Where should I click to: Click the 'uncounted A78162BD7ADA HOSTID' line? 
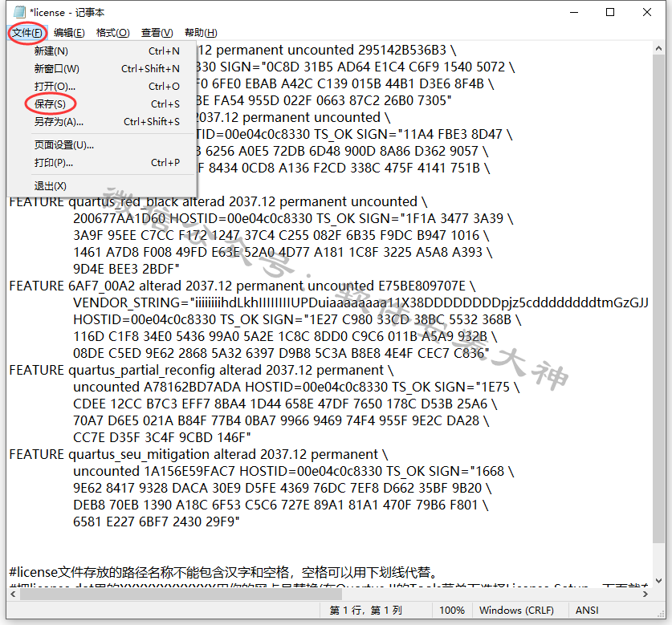point(296,387)
